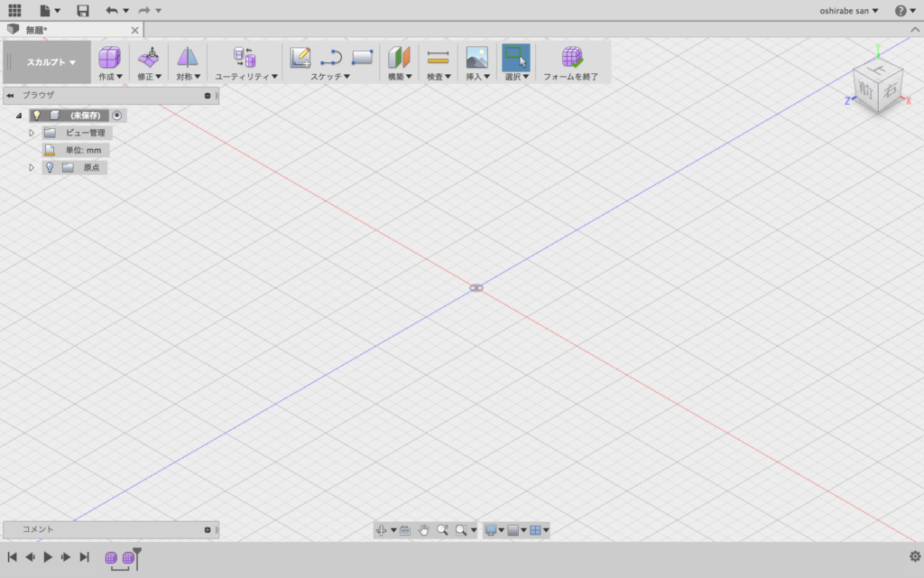Select the 単位: mm tree item

point(82,150)
